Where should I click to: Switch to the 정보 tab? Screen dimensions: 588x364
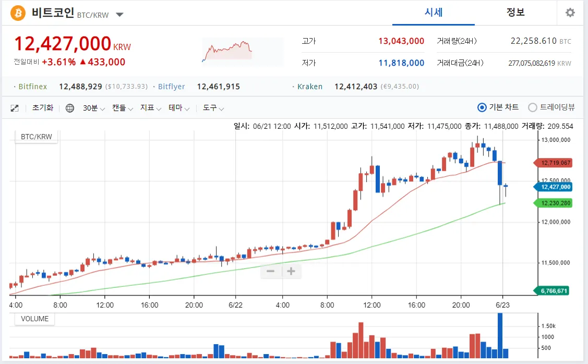coord(515,13)
